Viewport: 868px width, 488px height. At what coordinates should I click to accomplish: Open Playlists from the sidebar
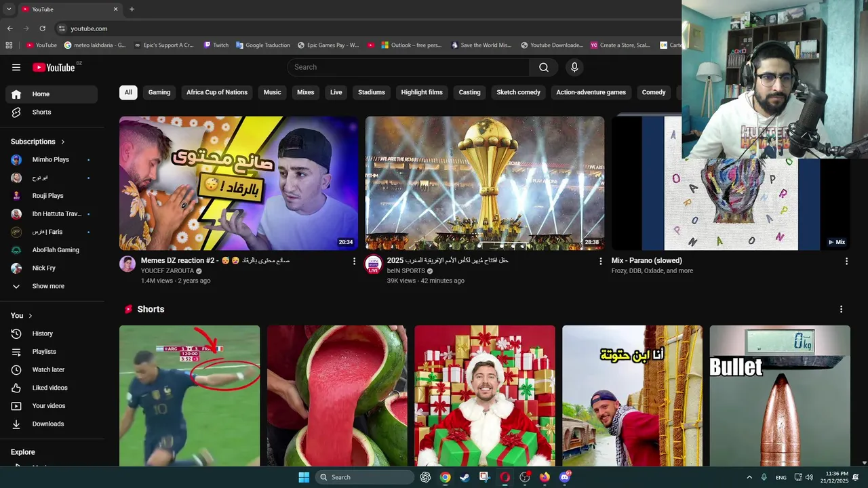(52, 352)
